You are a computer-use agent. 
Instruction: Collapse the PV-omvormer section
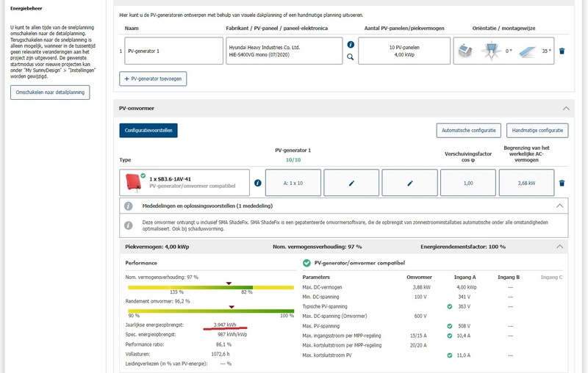[x=566, y=109]
